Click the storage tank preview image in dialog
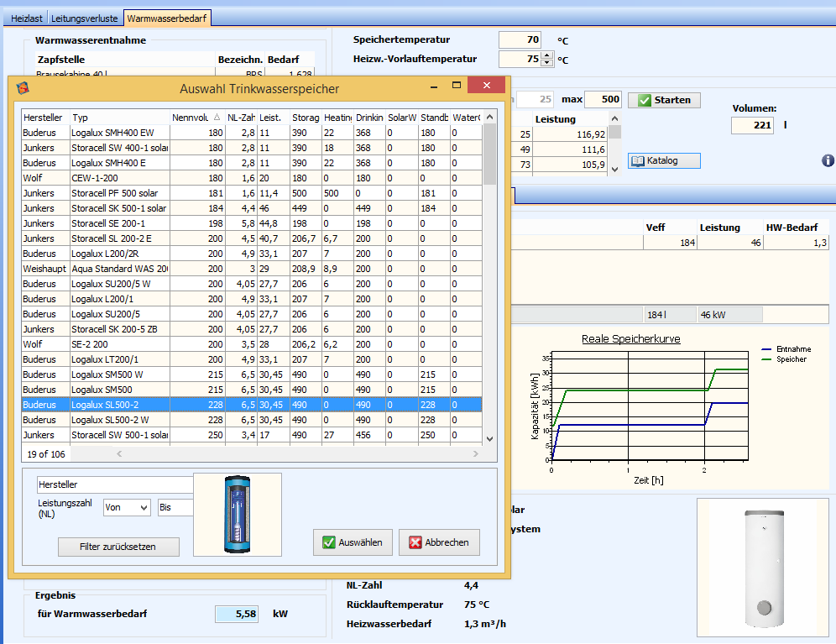Viewport: 836px width, 644px height. click(x=237, y=515)
